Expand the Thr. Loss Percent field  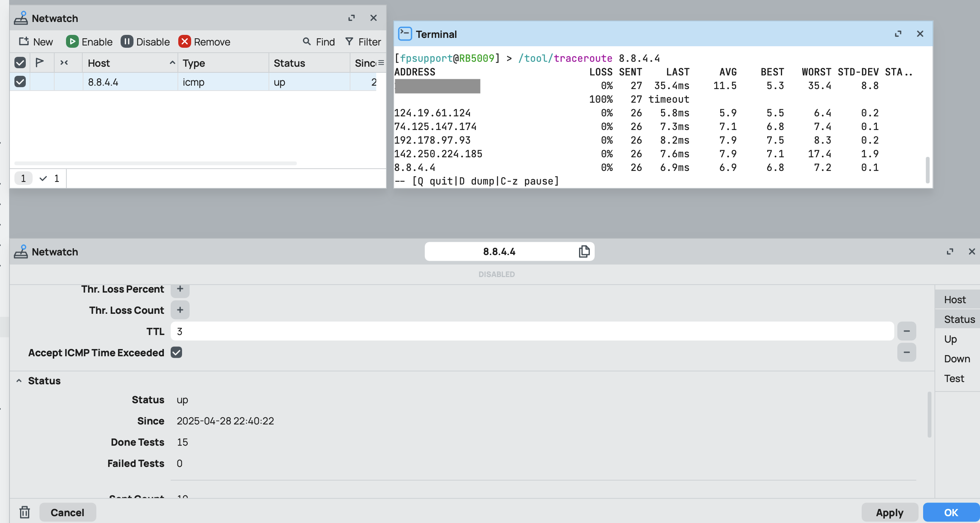(180, 289)
